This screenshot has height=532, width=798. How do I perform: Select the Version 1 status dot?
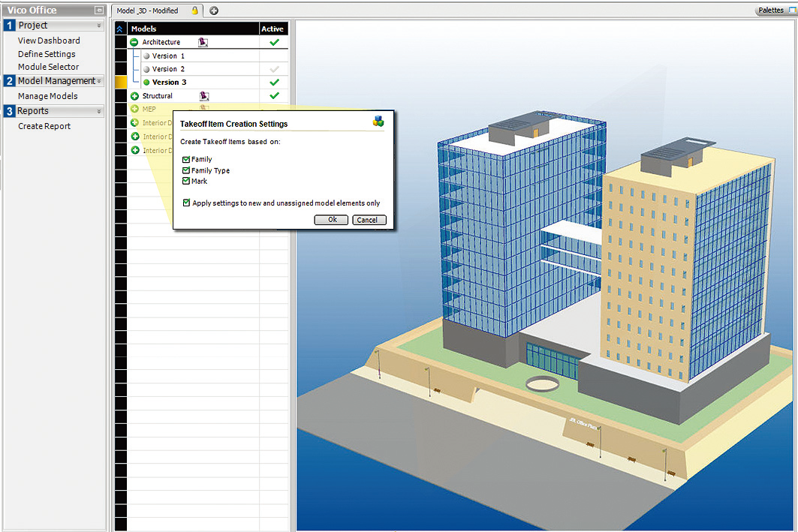click(x=146, y=56)
